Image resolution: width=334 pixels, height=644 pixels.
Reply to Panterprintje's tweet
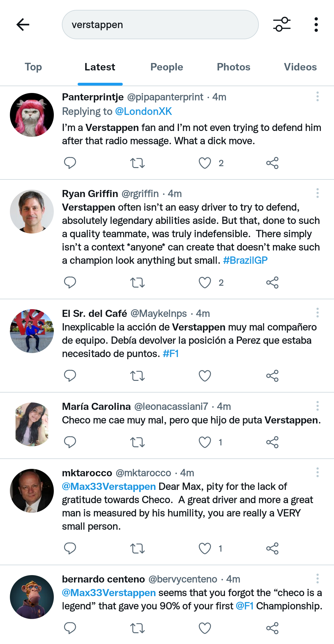pyautogui.click(x=70, y=163)
